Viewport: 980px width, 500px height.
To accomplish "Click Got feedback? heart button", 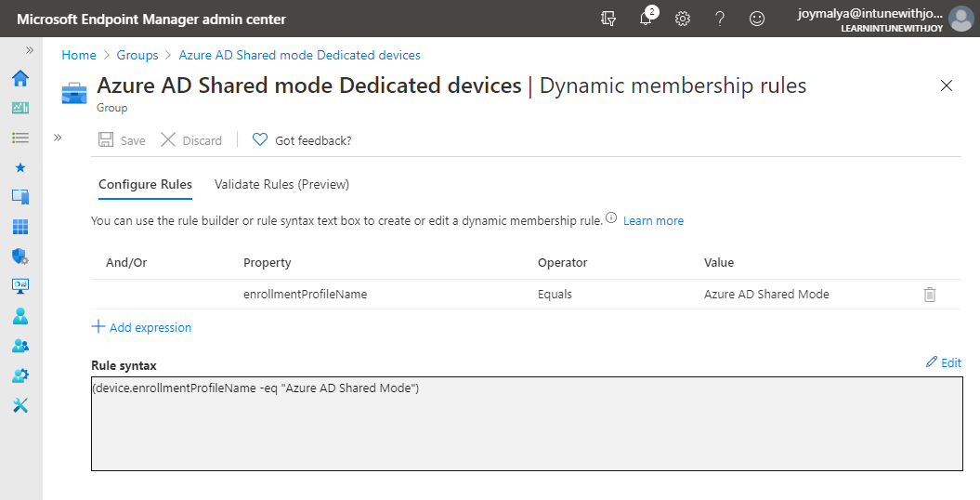I will pyautogui.click(x=302, y=140).
